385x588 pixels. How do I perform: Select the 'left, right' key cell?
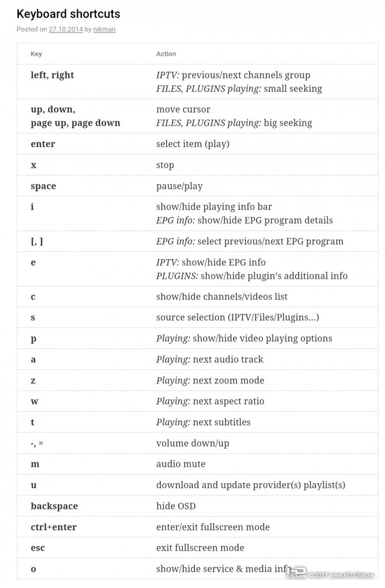[x=52, y=75]
